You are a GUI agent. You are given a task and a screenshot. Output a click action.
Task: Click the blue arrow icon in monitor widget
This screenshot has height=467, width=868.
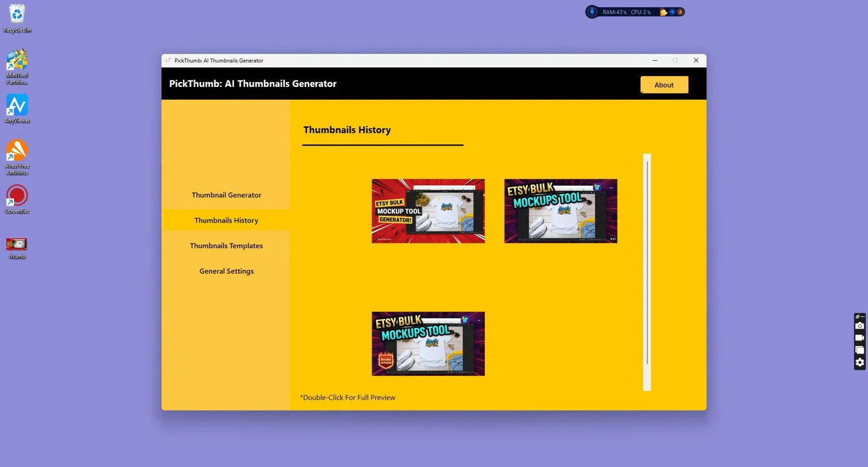[x=672, y=12]
